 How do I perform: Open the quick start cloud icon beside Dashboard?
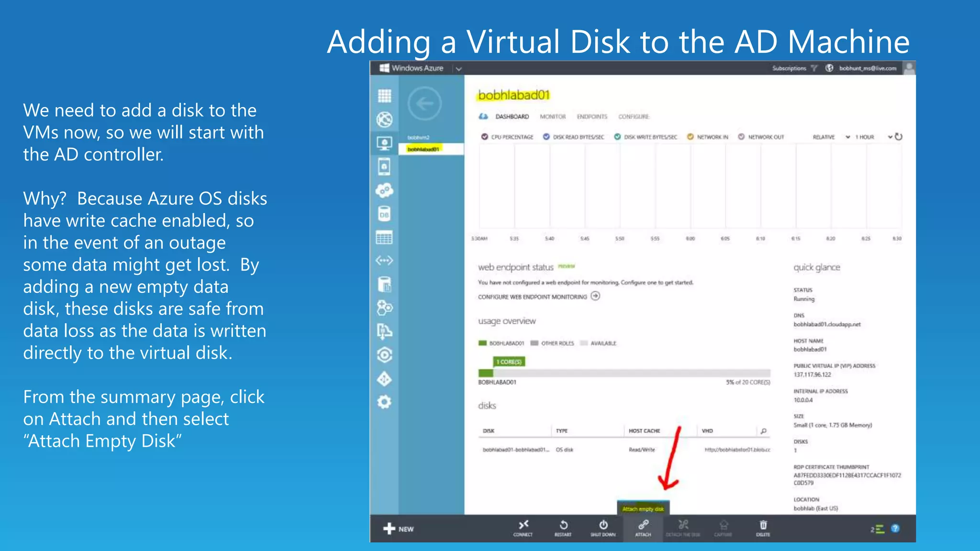pyautogui.click(x=483, y=116)
